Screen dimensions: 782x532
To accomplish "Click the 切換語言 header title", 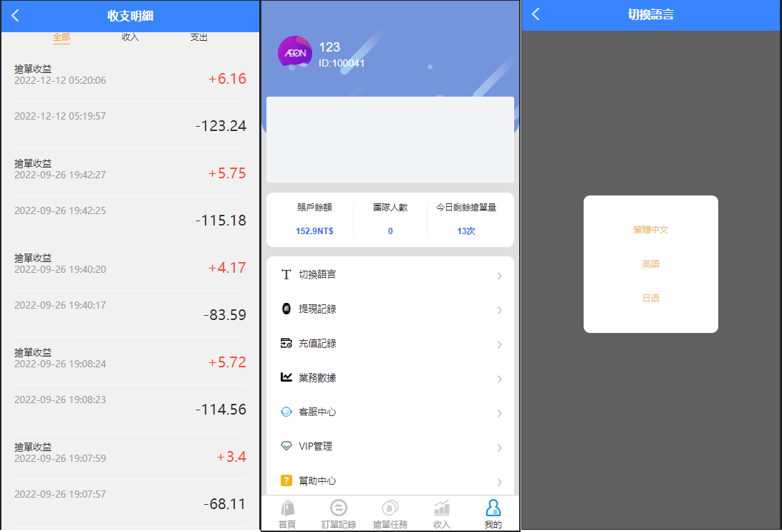I will tap(650, 14).
